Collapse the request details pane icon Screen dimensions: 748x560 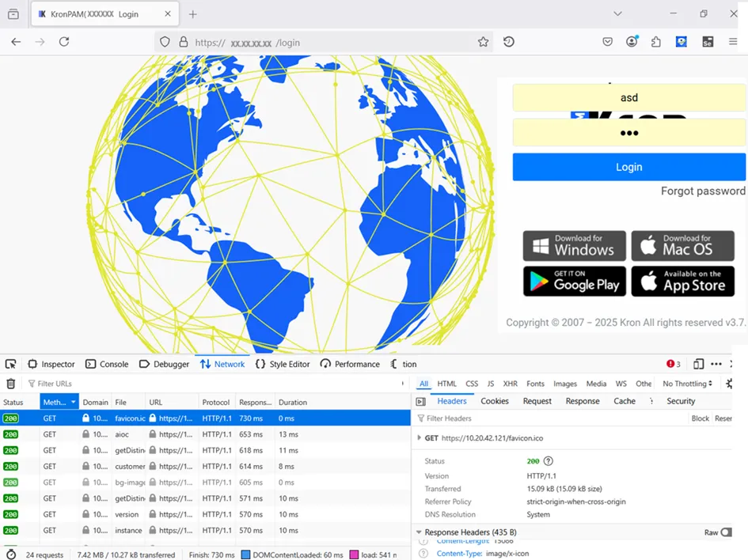point(421,402)
